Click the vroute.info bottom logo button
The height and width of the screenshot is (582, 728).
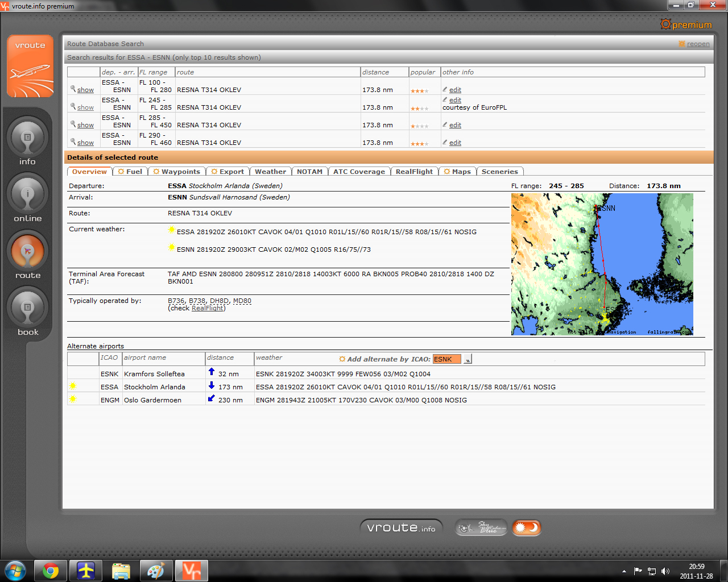tap(402, 527)
